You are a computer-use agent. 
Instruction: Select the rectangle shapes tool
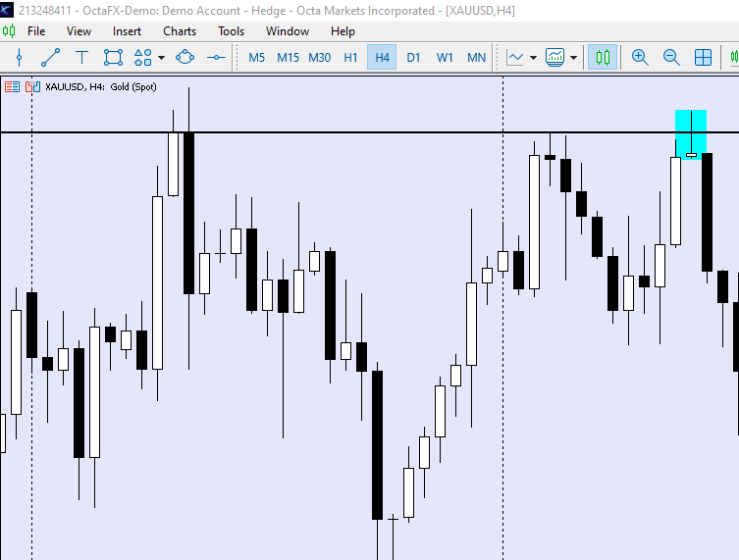(113, 58)
